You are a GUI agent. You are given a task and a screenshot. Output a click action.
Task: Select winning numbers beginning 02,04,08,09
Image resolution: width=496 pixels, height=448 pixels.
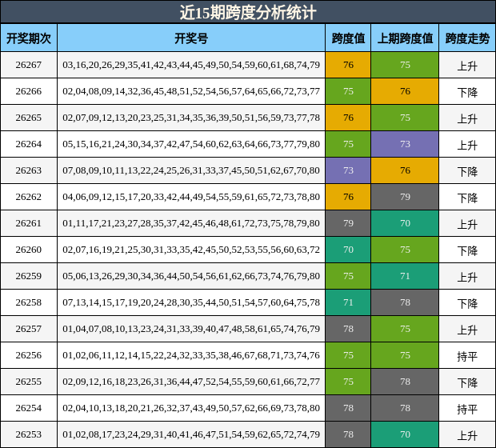click(x=191, y=91)
